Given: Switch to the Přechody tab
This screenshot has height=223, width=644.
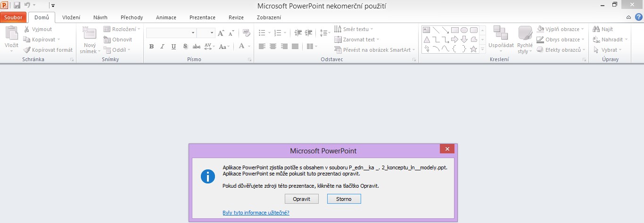Looking at the screenshot, I should click(x=132, y=17).
